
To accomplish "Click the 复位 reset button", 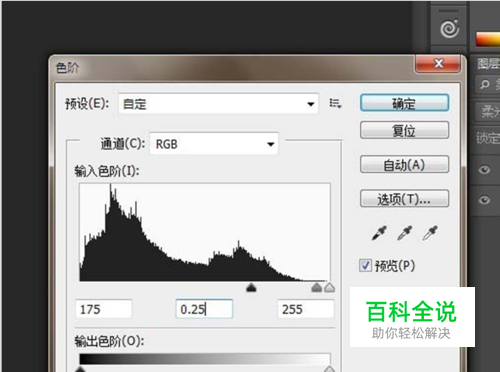I will pos(404,130).
